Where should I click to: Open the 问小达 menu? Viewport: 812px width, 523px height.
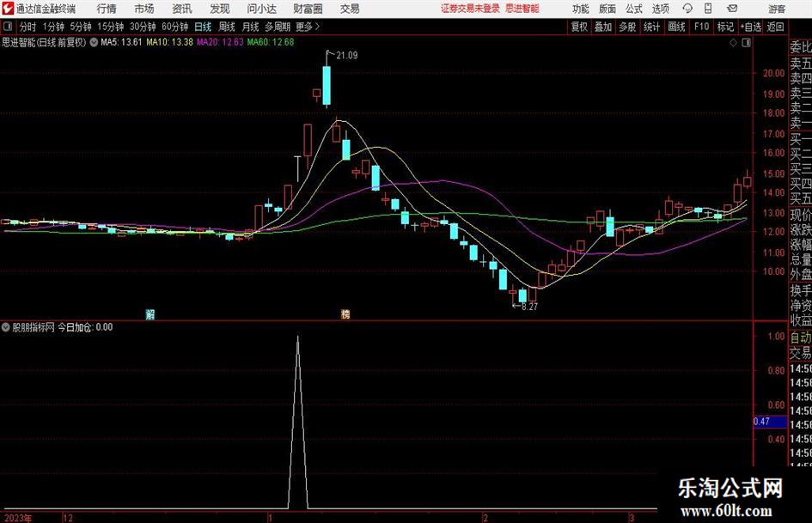point(261,9)
